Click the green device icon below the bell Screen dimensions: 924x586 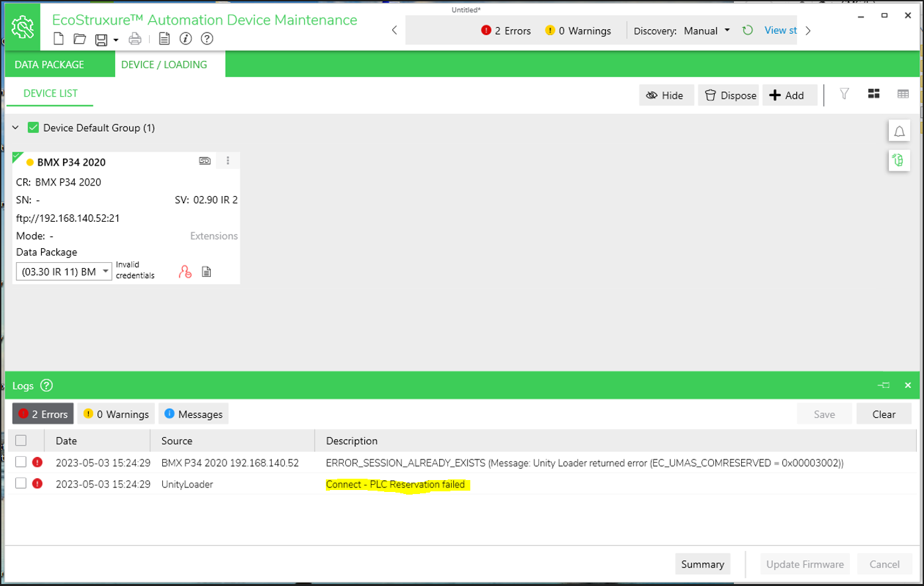click(x=899, y=160)
